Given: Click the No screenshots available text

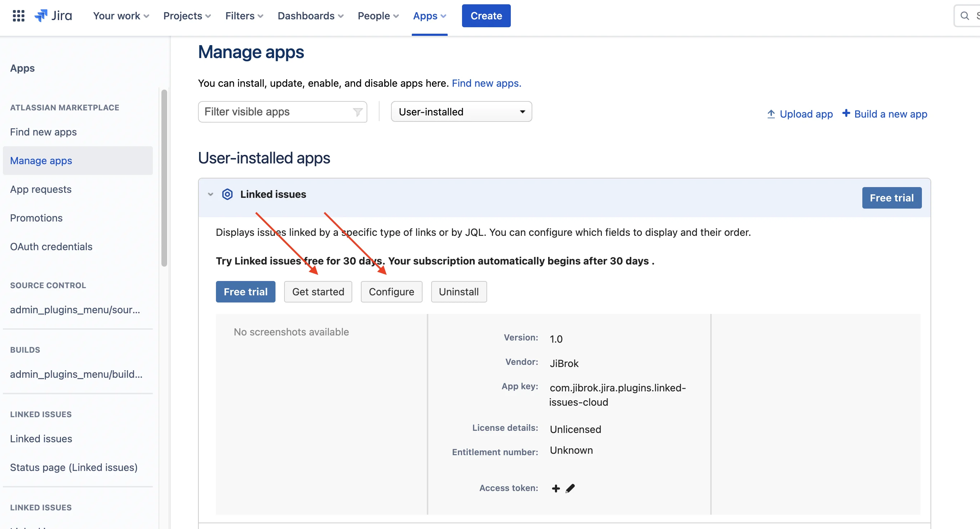Looking at the screenshot, I should pos(291,332).
